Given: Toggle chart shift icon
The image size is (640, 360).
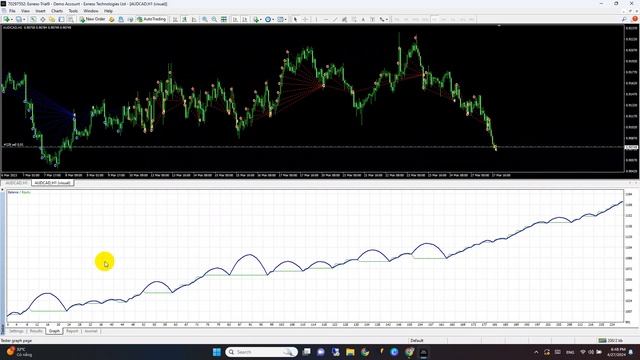Looking at the screenshot, I should [245, 19].
